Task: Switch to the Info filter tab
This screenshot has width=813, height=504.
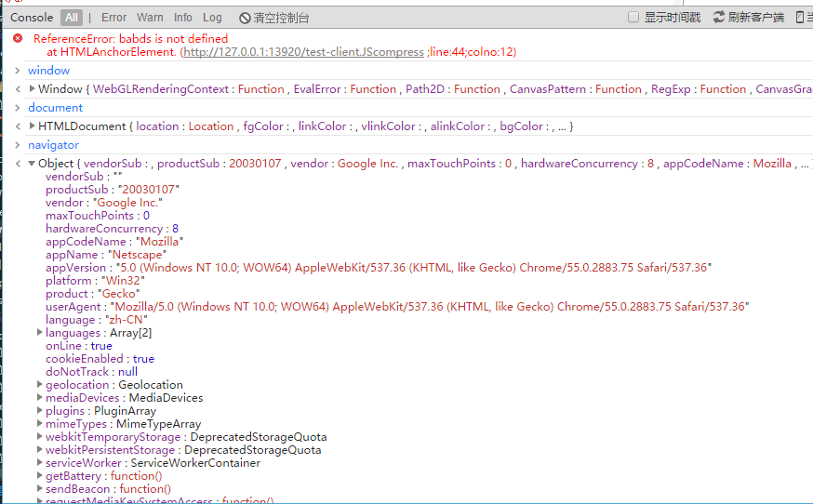Action: tap(183, 18)
